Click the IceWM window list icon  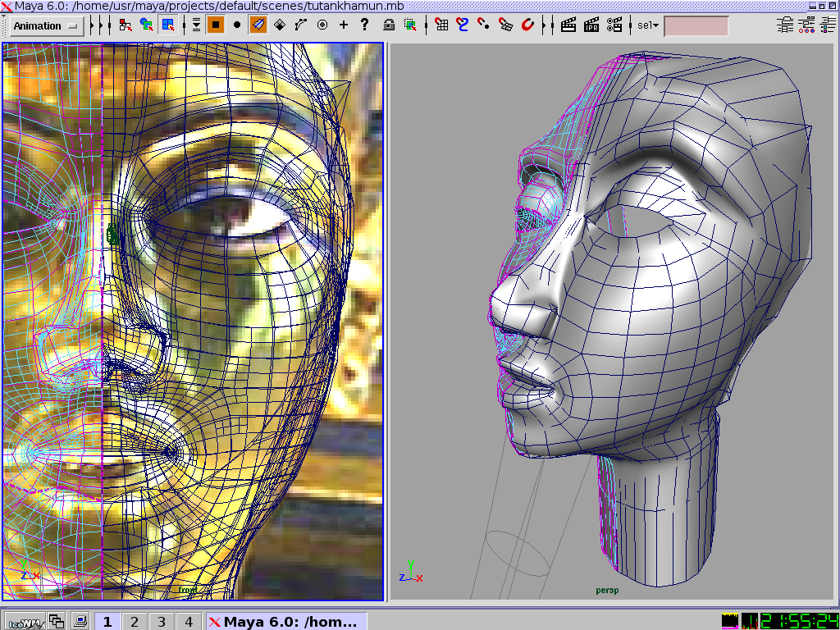[x=57, y=622]
